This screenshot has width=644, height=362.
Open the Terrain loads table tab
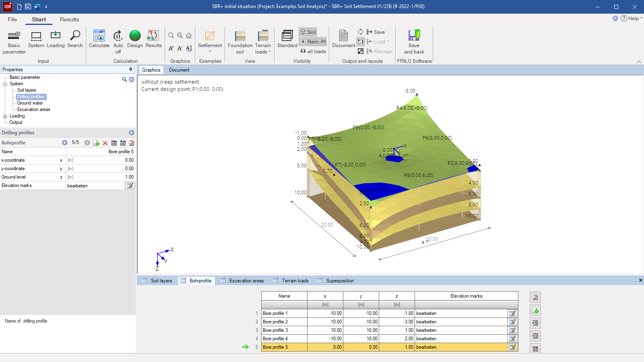point(291,281)
